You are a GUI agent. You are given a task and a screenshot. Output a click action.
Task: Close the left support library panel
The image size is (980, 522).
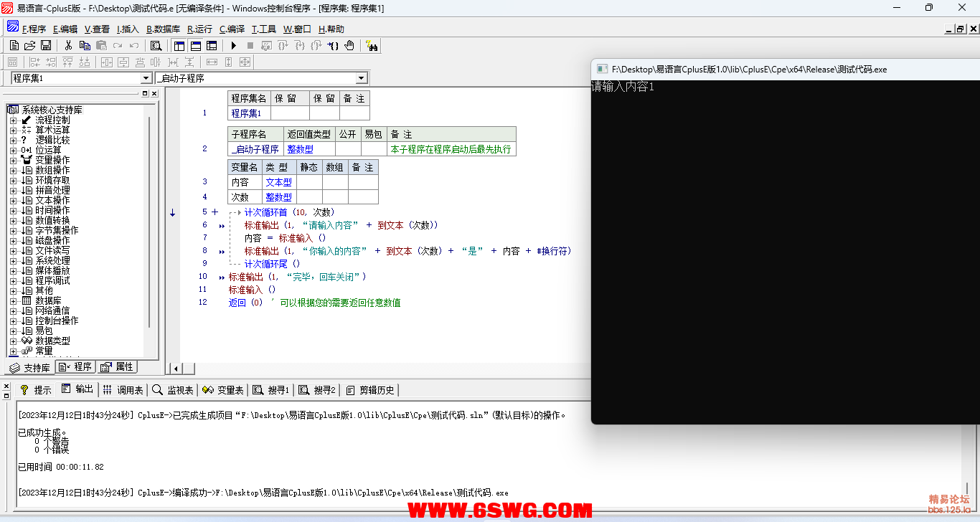click(154, 94)
